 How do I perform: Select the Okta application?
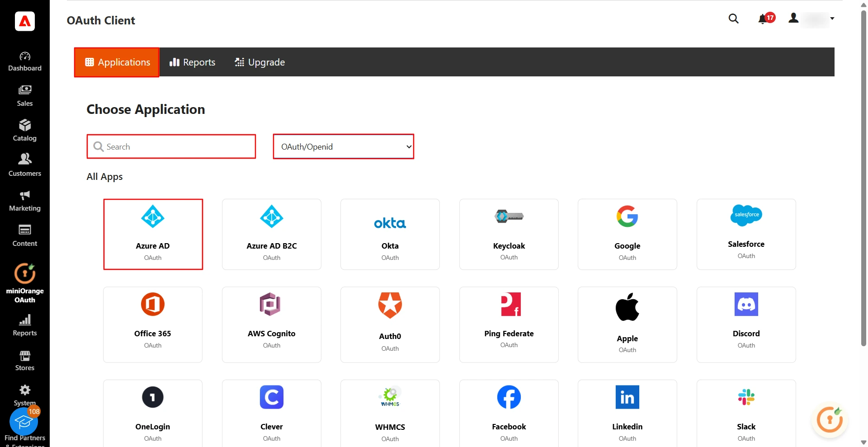tap(390, 234)
